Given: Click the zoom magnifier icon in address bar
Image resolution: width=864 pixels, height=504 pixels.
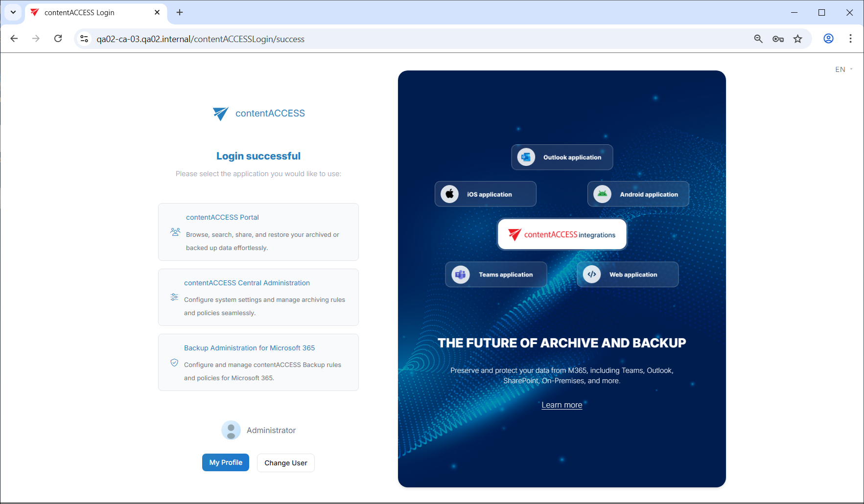Looking at the screenshot, I should [x=758, y=39].
